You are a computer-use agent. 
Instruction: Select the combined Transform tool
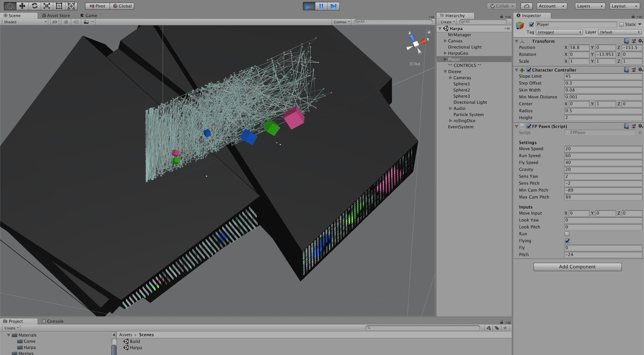(71, 6)
